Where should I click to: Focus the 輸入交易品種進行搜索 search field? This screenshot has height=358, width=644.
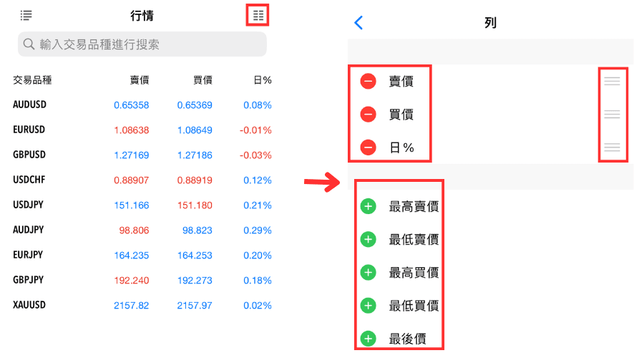[x=142, y=44]
